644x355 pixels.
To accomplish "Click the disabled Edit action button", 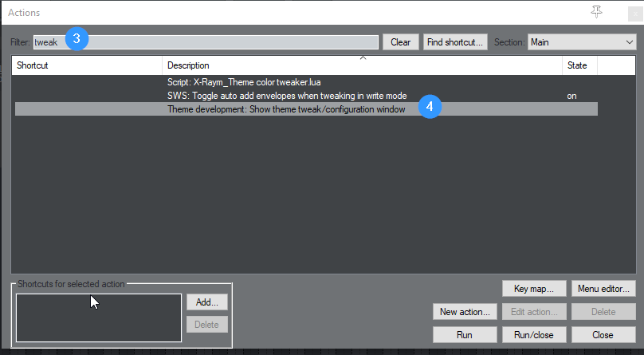I will pyautogui.click(x=534, y=311).
